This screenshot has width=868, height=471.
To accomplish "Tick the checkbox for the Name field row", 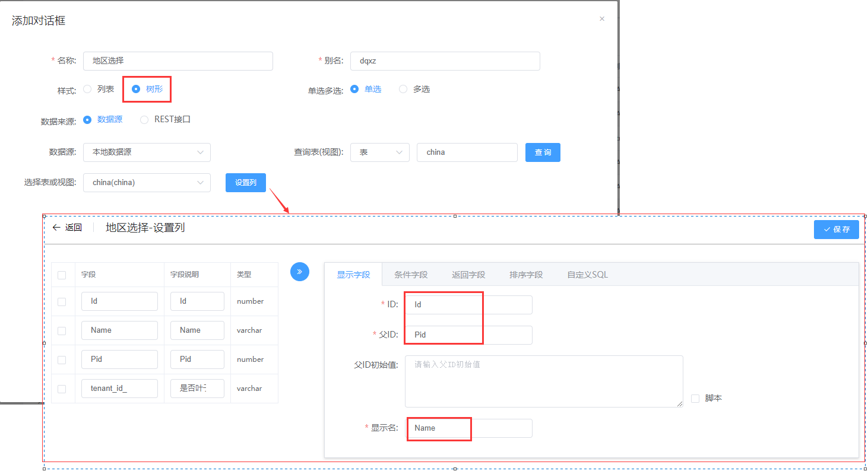I will click(62, 330).
